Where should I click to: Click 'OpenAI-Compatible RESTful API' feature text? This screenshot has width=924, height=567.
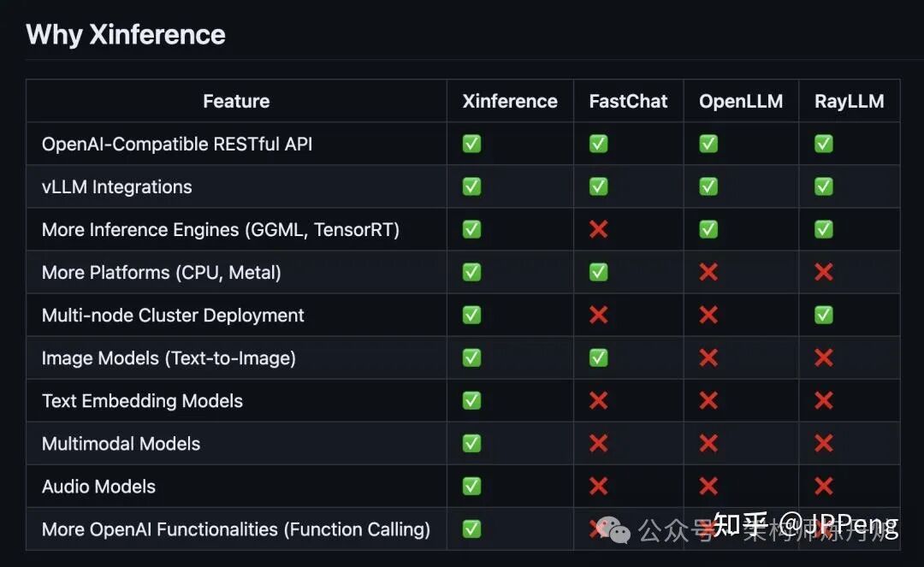coord(177,145)
